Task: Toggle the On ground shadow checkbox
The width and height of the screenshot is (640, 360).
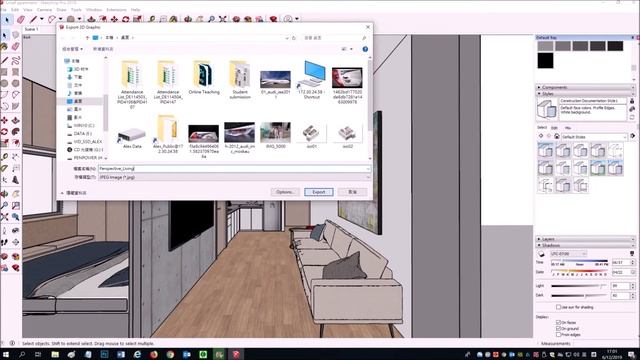Action: [x=558, y=329]
